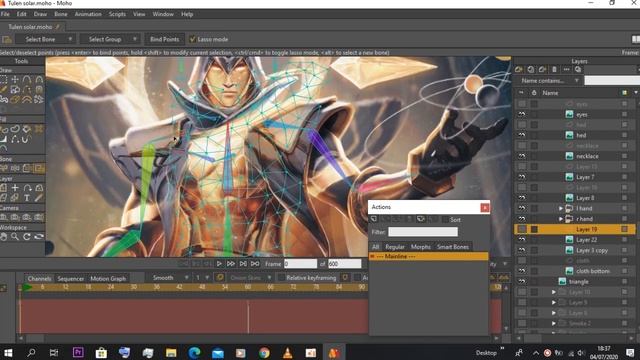This screenshot has width=640, height=360.
Task: Pick the Hand pan workspace tool
Action: point(4,237)
